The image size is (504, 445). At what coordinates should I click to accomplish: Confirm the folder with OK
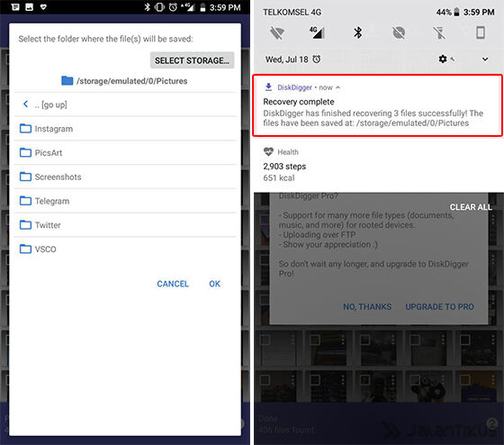(x=215, y=284)
